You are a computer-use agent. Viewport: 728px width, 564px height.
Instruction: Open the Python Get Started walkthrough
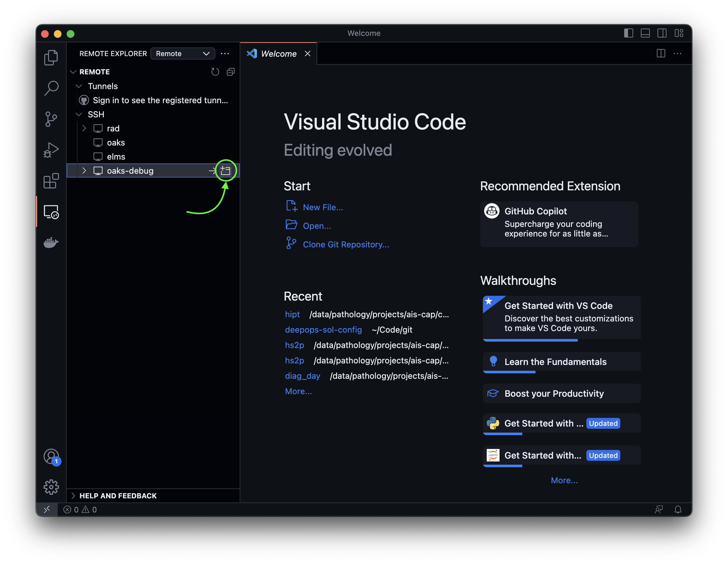[x=562, y=424]
